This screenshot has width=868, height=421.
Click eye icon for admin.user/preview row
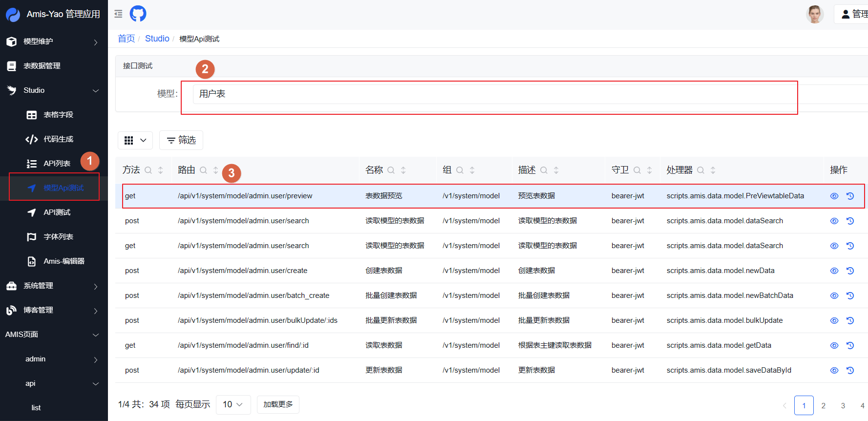834,196
